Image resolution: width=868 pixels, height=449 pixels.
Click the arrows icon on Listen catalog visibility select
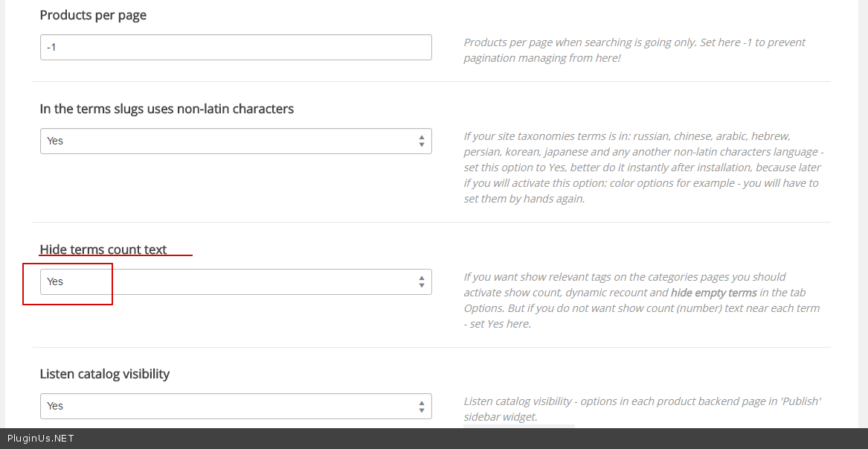[x=422, y=406]
